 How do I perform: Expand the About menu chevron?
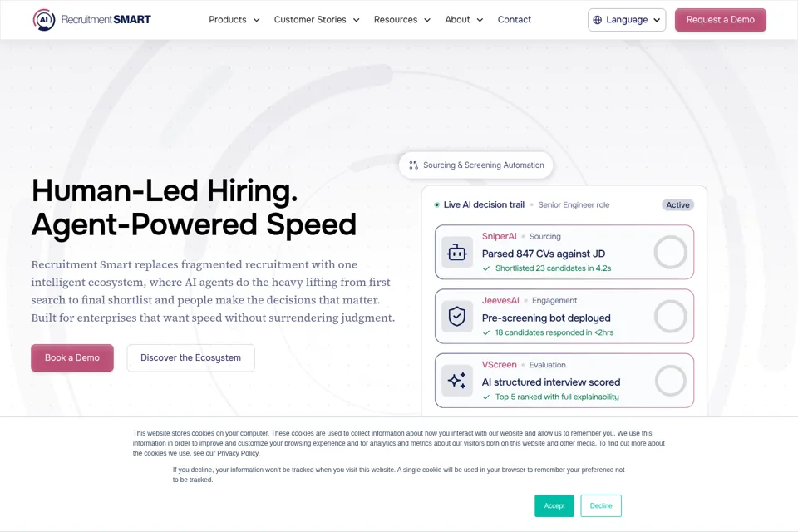[480, 20]
